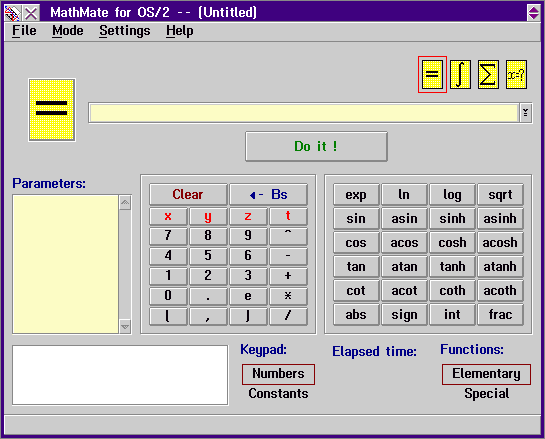
Task: Insert the log function
Action: coord(452,194)
